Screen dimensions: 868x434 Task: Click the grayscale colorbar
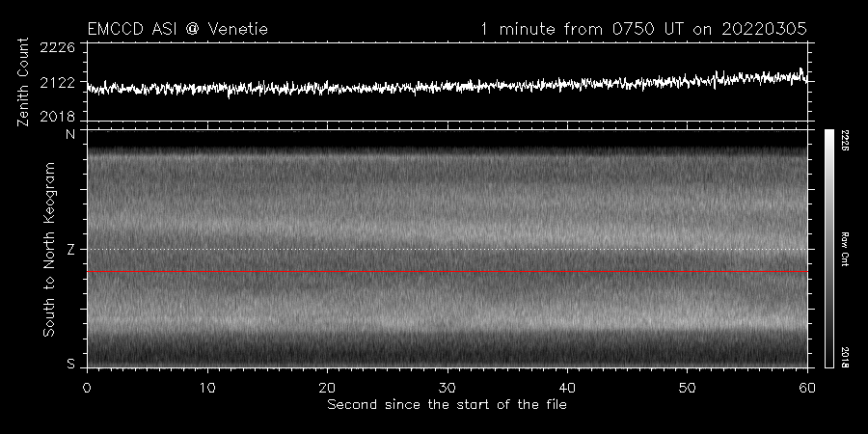click(x=829, y=249)
